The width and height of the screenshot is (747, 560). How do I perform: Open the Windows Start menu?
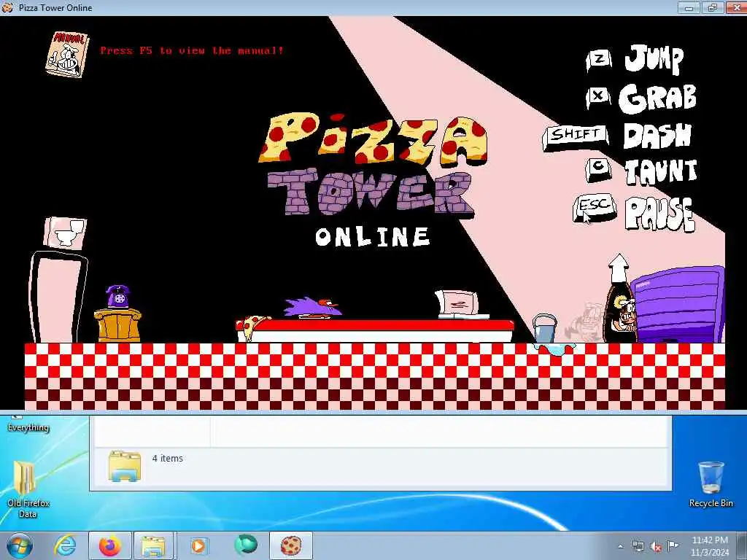pos(20,545)
